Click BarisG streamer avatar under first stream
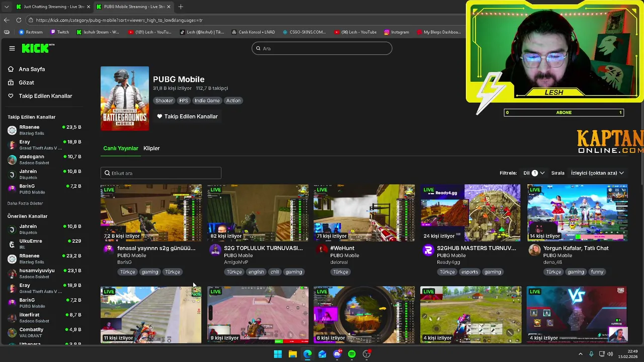Viewport: 644px width, 362px height. [108, 250]
